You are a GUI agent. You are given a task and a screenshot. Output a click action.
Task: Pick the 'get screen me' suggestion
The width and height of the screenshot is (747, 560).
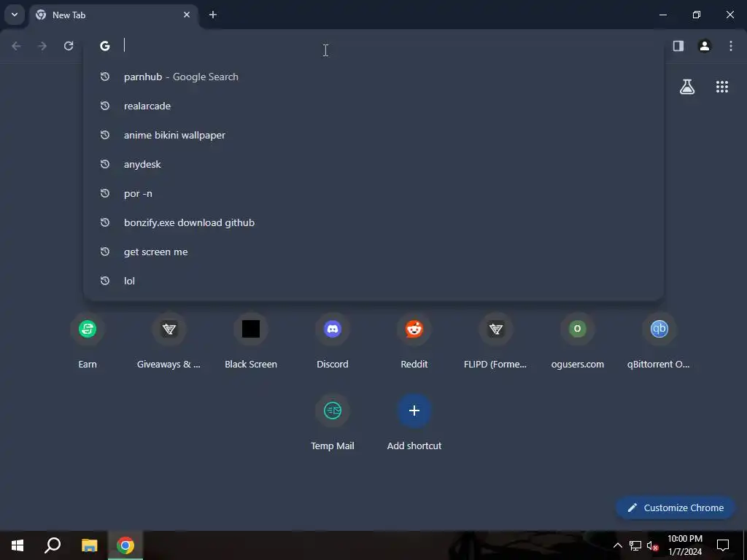[x=373, y=252]
